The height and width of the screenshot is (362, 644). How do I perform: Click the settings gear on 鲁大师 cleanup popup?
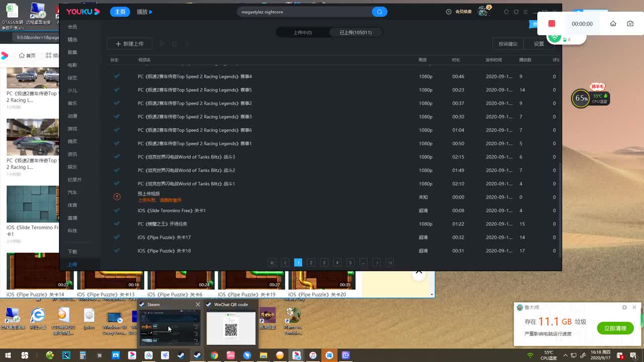tap(625, 307)
